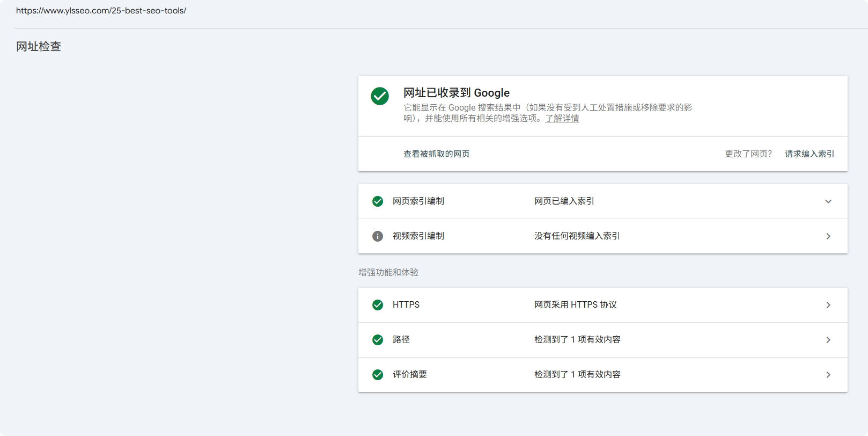Click the 了解详情 link

(x=562, y=118)
